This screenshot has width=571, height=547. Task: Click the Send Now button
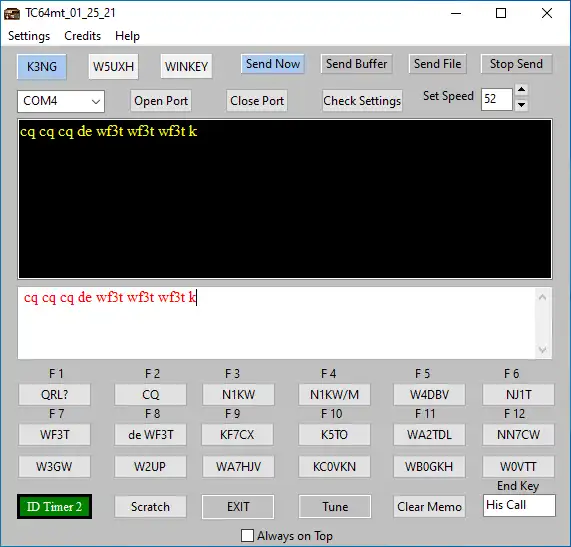(x=273, y=64)
